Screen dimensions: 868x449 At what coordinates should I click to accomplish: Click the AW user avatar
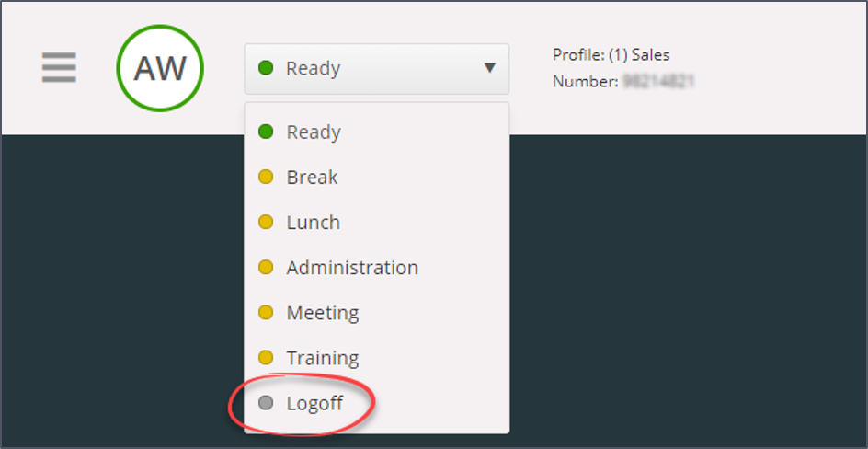click(x=160, y=68)
